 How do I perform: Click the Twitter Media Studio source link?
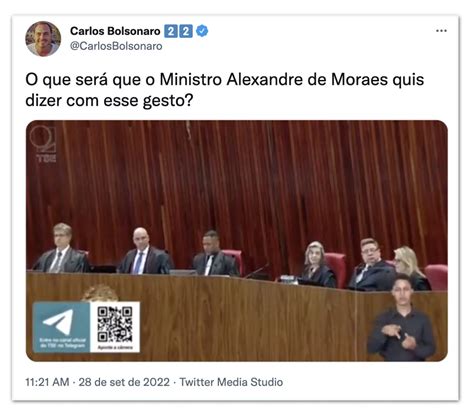[231, 382]
